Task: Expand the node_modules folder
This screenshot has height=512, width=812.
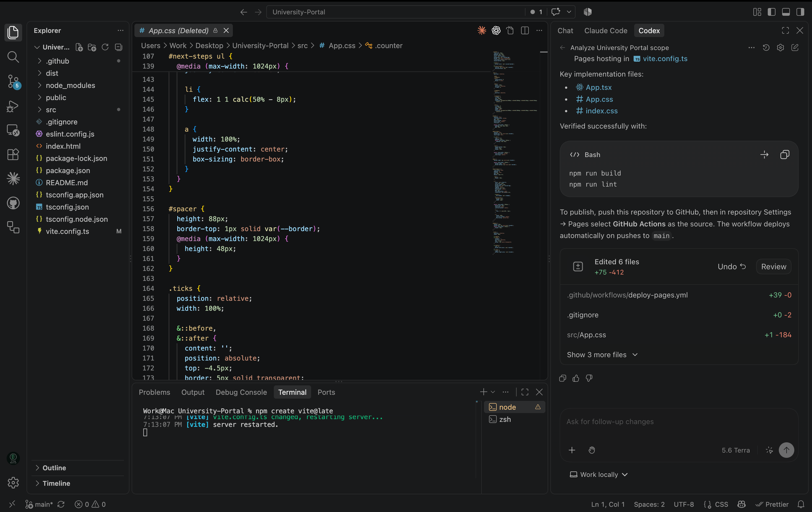Action: pos(78,85)
